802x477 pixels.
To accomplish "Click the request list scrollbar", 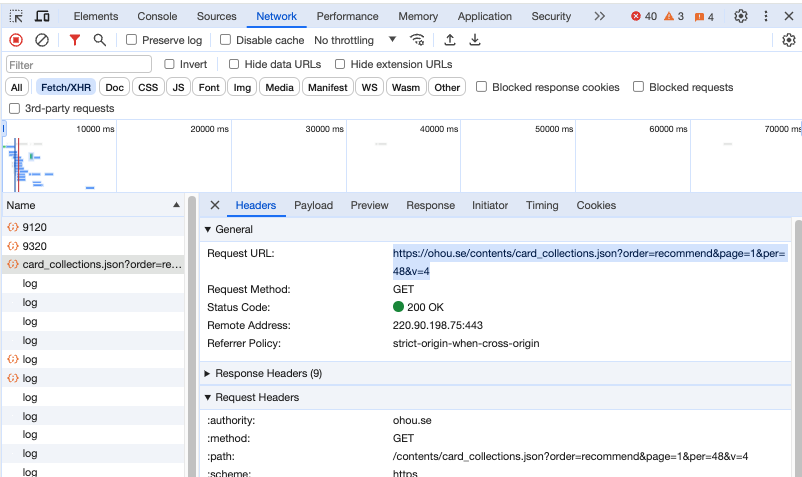I will click(192, 336).
